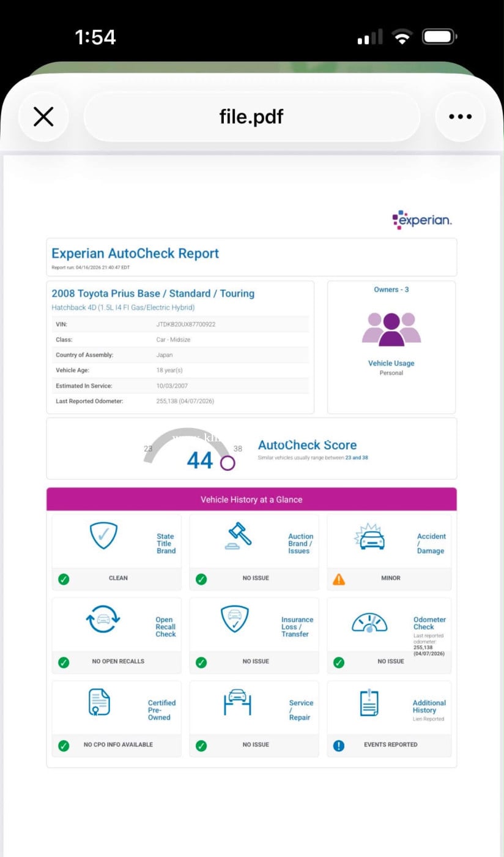
Task: Tap the Lien Reported note
Action: [x=428, y=719]
